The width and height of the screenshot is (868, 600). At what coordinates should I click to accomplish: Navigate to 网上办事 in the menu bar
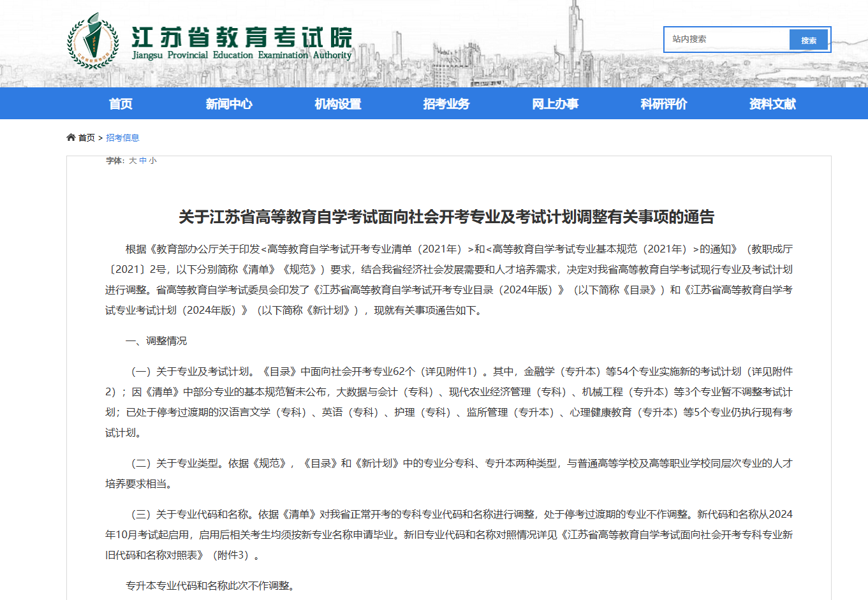point(555,104)
